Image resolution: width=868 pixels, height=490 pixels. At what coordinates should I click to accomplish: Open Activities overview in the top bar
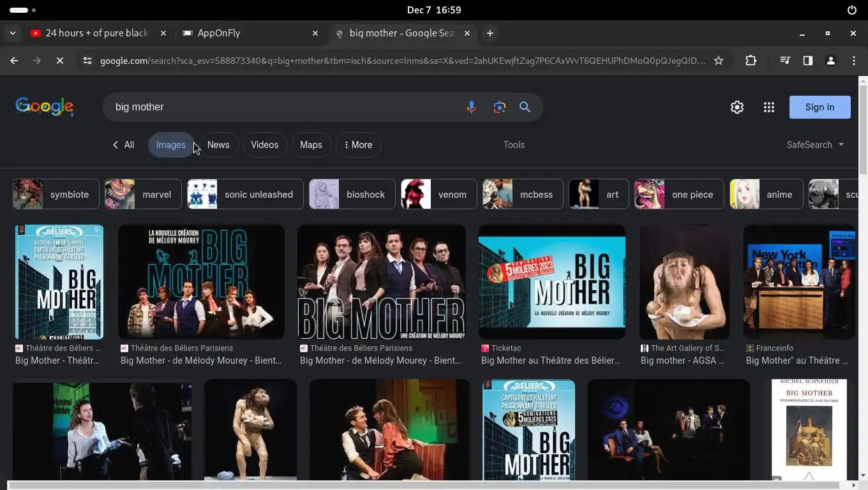coord(23,10)
